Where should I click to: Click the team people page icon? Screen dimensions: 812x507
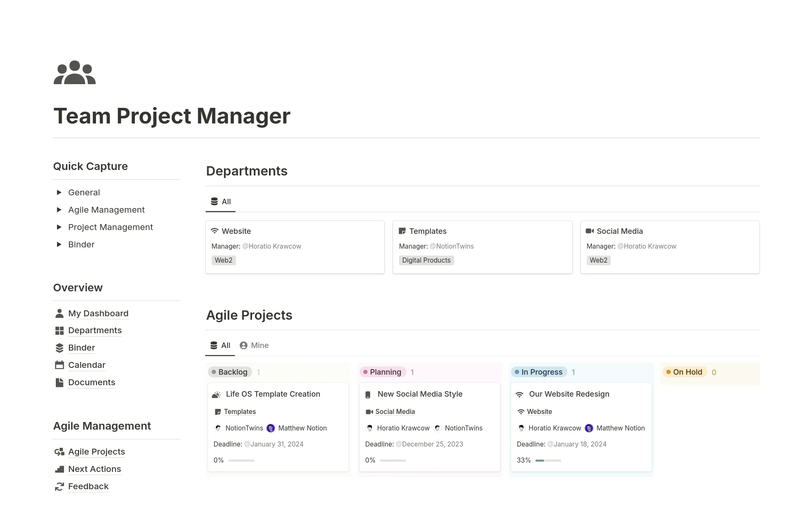click(74, 72)
